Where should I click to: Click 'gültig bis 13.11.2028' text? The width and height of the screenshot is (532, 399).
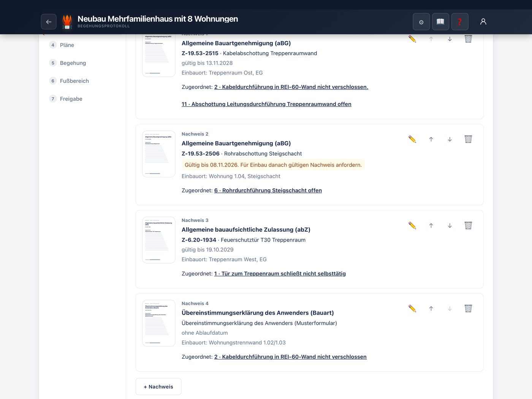[207, 63]
